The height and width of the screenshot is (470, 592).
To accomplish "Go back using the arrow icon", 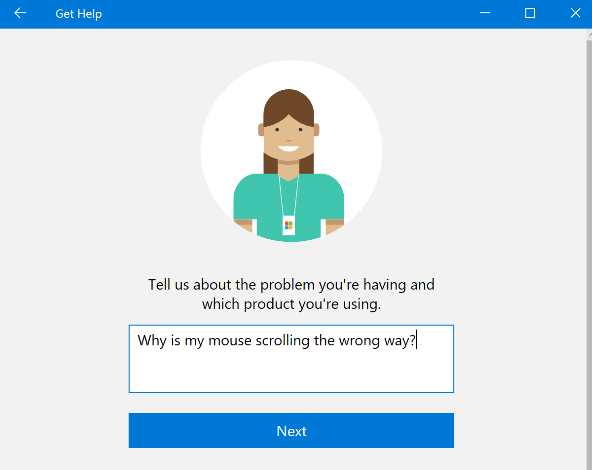I will tap(20, 13).
